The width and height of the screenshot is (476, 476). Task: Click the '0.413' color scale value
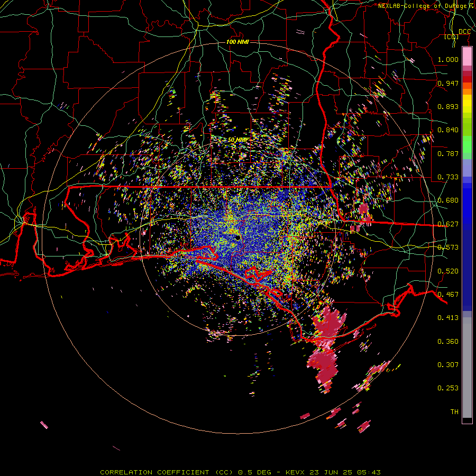tap(448, 318)
